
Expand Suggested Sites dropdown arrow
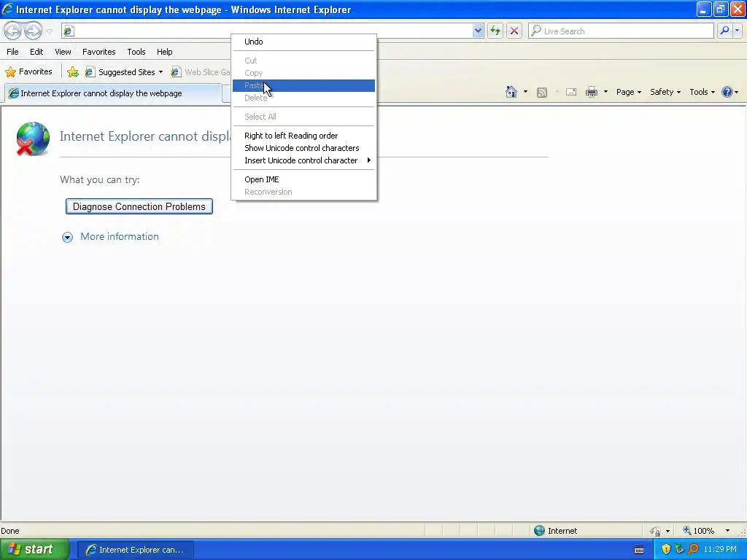click(160, 72)
